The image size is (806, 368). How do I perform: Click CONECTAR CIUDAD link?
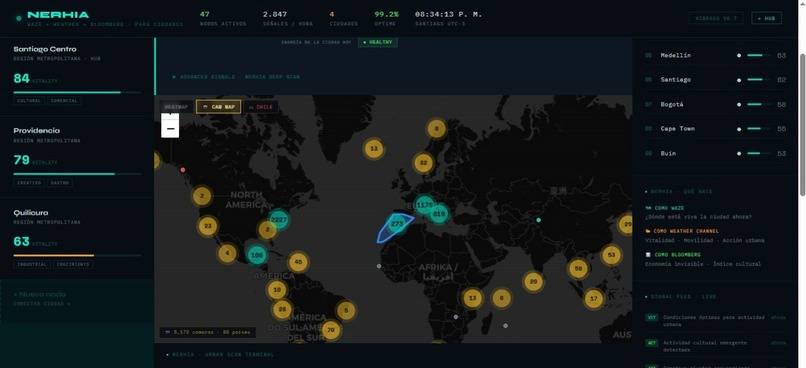pos(42,304)
